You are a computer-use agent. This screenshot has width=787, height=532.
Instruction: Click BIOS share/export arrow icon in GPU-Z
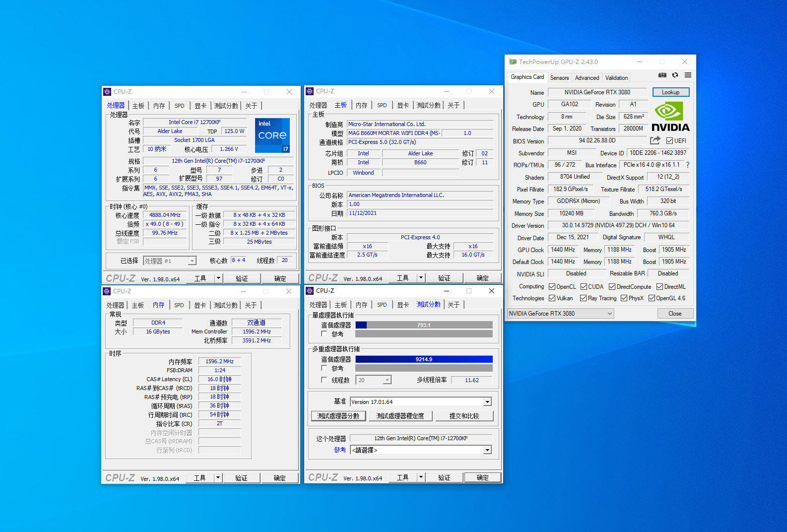(x=655, y=140)
